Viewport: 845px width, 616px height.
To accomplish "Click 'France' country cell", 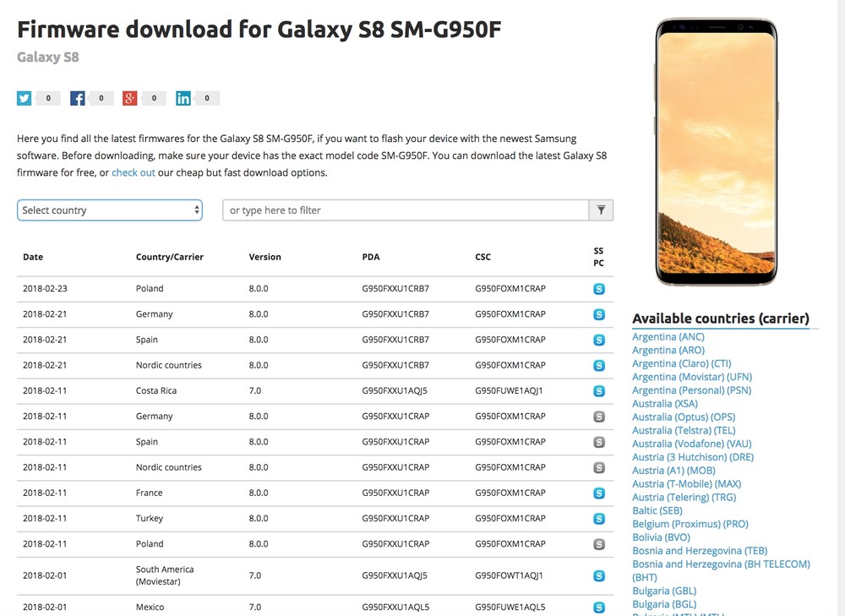I will 150,493.
